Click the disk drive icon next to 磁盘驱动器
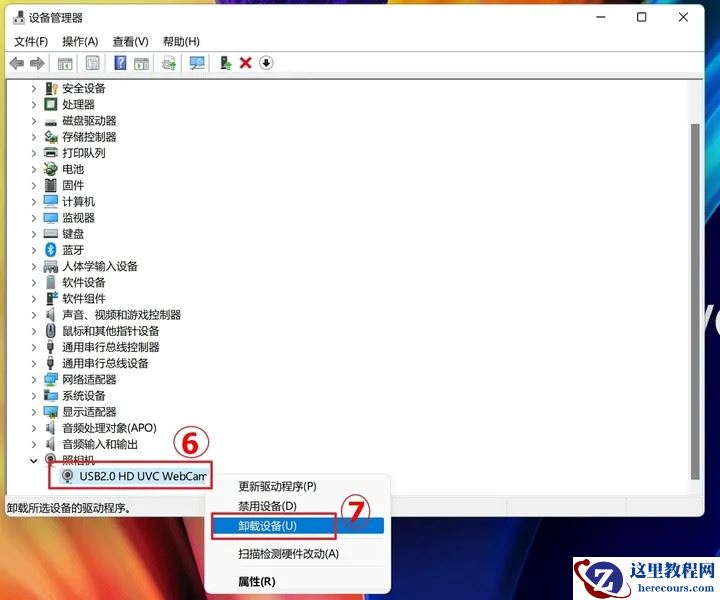This screenshot has width=720, height=600. (51, 122)
